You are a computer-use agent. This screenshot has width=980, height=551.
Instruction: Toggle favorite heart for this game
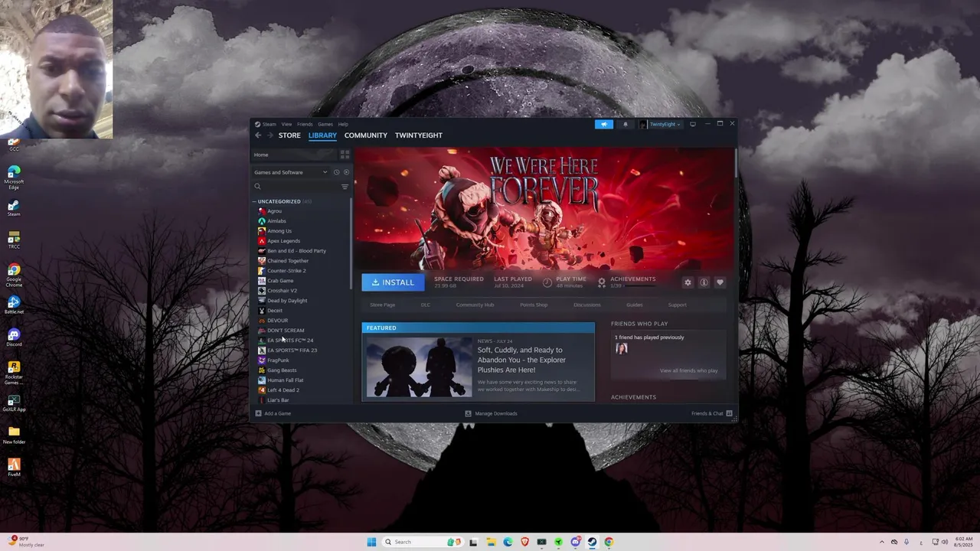[x=720, y=282]
